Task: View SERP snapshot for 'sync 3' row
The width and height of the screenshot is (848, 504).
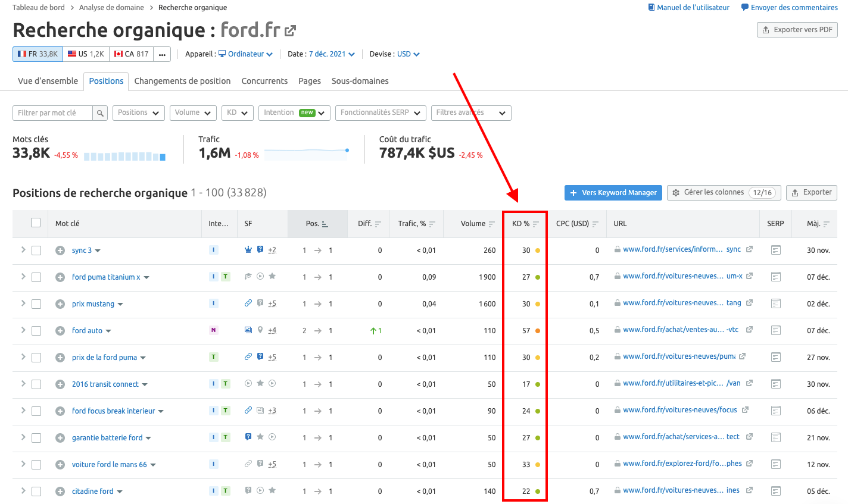Action: click(x=775, y=250)
